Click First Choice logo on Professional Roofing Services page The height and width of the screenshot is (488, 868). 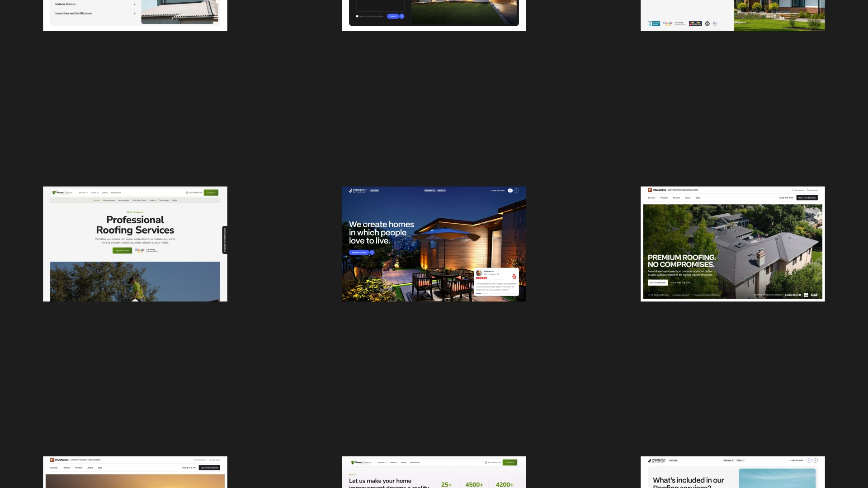62,192
